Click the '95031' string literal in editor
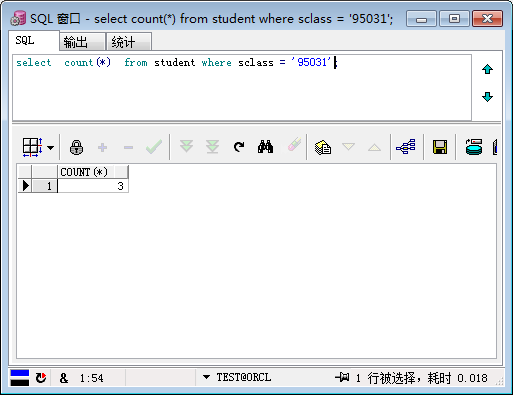Image resolution: width=513 pixels, height=395 pixels. tap(311, 62)
